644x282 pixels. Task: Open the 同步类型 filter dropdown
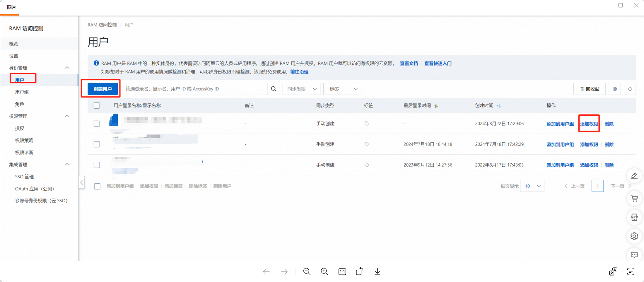pyautogui.click(x=301, y=89)
